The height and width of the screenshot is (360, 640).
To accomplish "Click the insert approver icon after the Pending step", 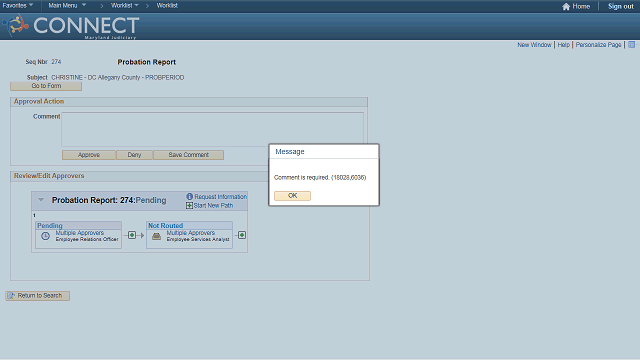I will tap(132, 235).
